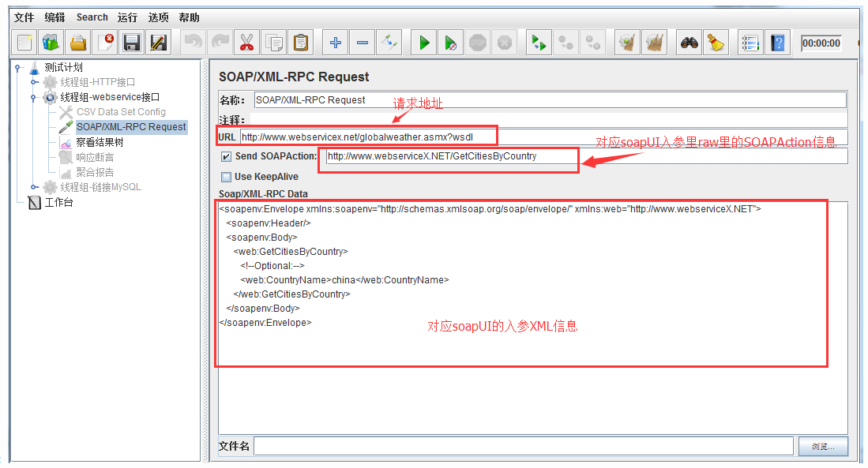Click the Open file folder icon
Viewport: 868px width, 468px height.
pyautogui.click(x=78, y=43)
